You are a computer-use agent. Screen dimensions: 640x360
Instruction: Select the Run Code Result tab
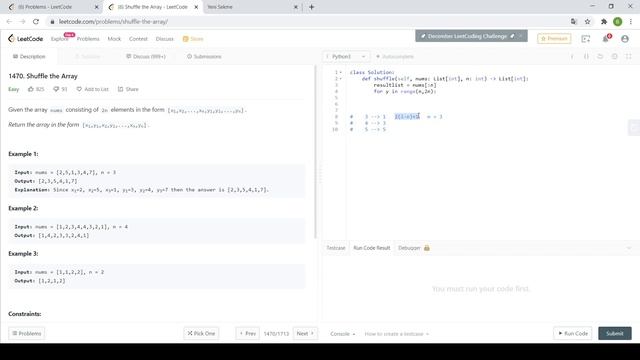click(x=372, y=248)
